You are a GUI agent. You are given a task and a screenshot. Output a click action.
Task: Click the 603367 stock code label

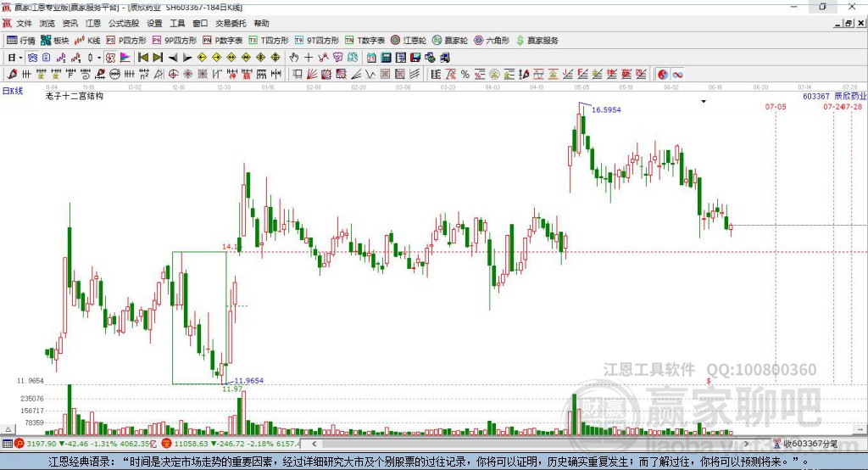816,97
